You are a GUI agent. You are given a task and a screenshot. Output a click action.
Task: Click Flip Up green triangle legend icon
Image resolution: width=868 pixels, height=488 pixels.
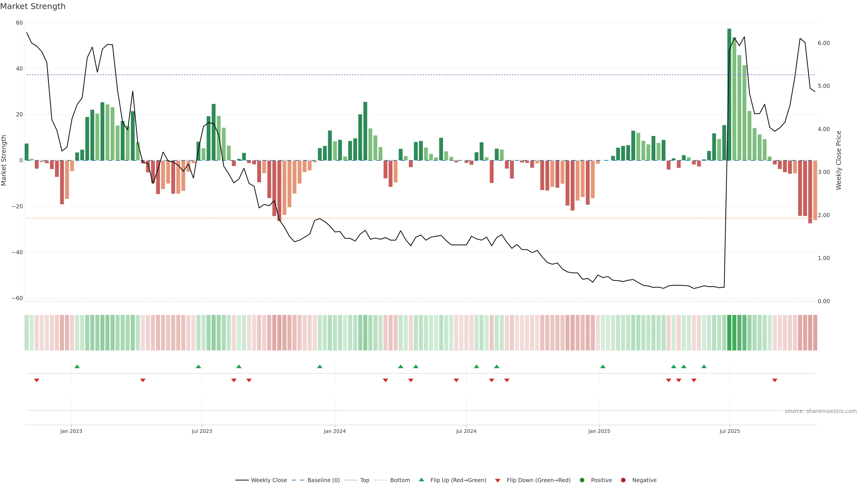coord(421,480)
